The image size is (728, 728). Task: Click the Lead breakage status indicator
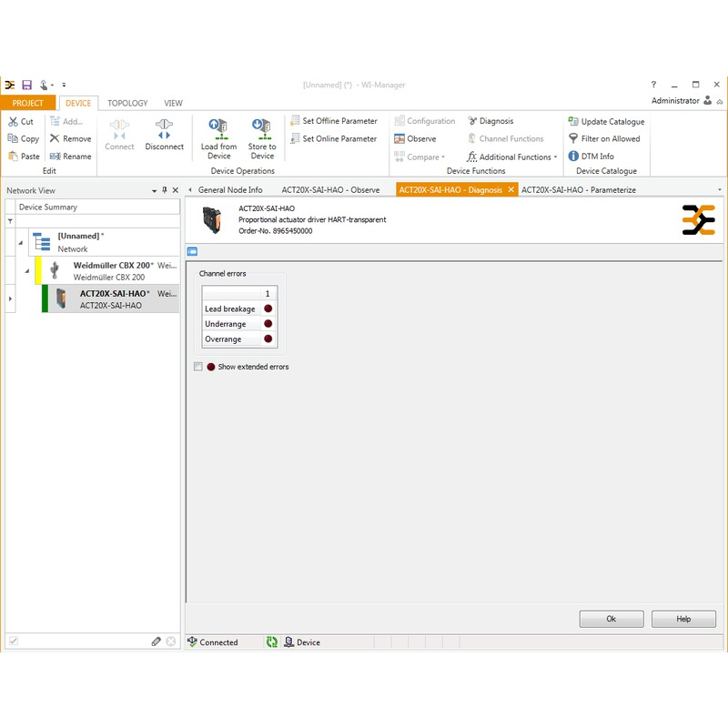(268, 308)
